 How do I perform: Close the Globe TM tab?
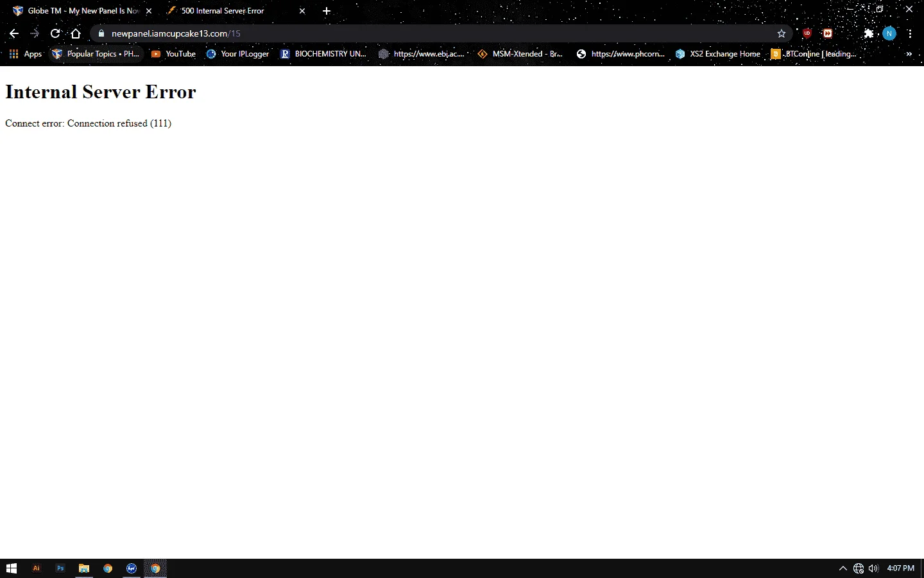[149, 11]
